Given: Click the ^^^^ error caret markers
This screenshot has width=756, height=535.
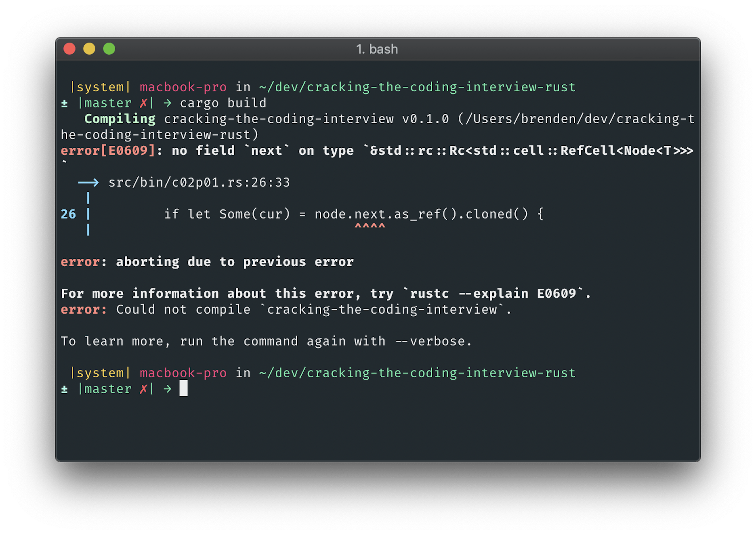Looking at the screenshot, I should tap(369, 225).
